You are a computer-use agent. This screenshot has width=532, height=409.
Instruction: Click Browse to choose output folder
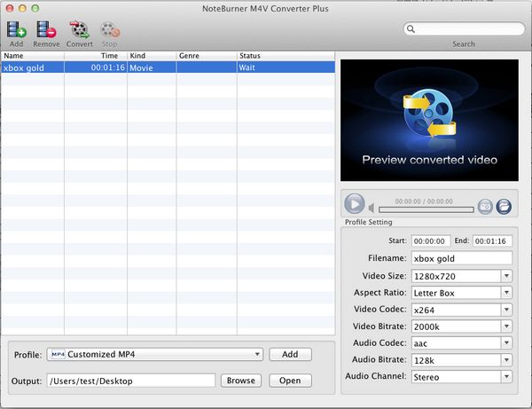(x=241, y=381)
